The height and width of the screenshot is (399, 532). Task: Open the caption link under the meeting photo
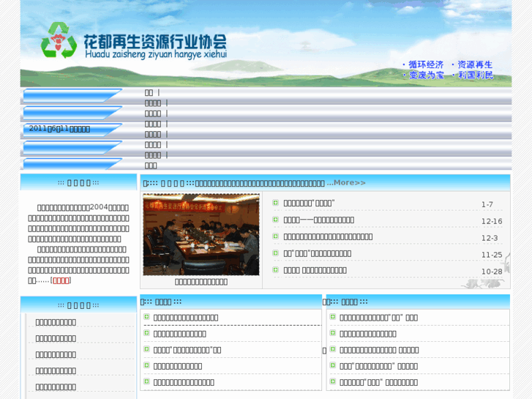pos(201,282)
